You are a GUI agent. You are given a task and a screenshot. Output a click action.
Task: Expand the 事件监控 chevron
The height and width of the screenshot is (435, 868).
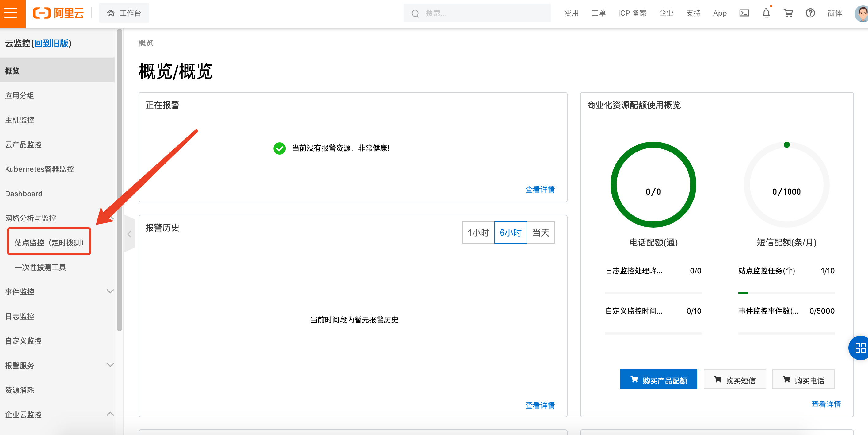click(x=110, y=291)
